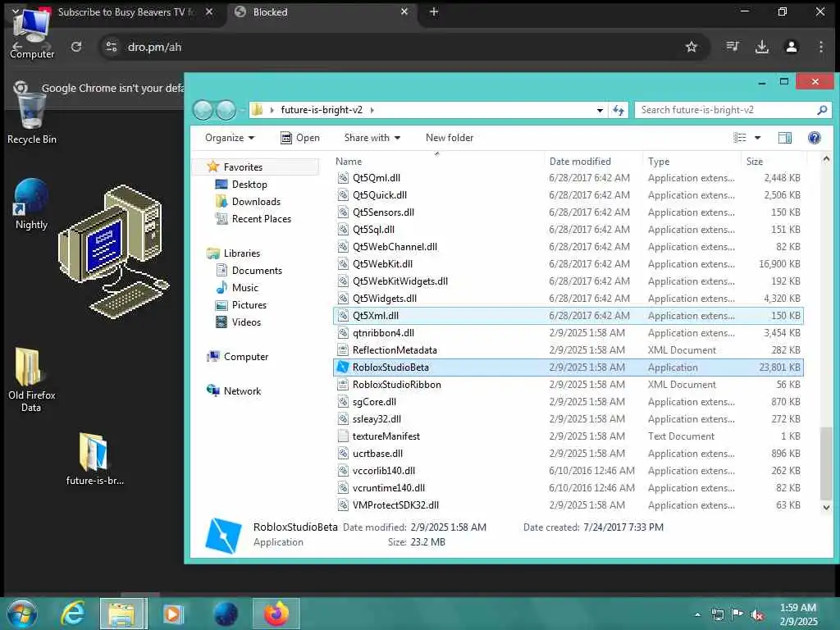840x630 pixels.
Task: Click the file list vertical scrollbar thumb
Action: (x=826, y=463)
